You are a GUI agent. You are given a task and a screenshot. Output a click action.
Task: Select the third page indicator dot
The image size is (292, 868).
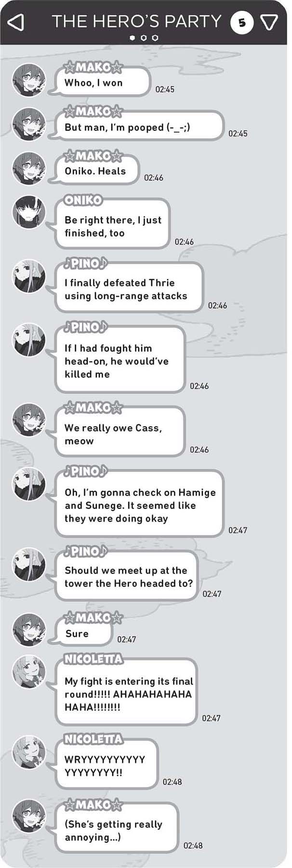point(155,38)
